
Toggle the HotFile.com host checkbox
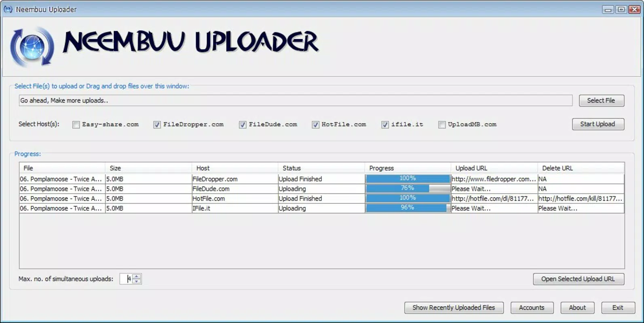click(315, 125)
